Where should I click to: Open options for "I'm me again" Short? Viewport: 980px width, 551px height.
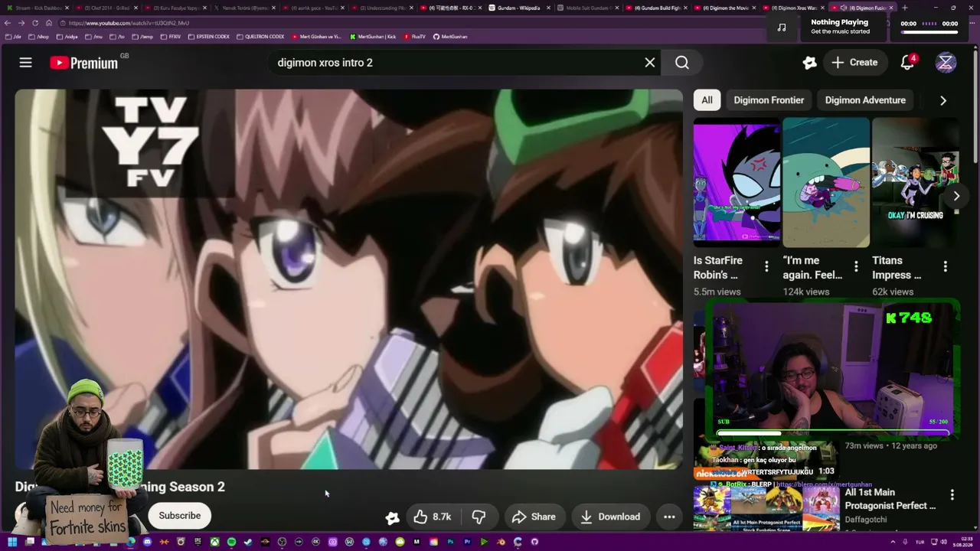click(856, 266)
